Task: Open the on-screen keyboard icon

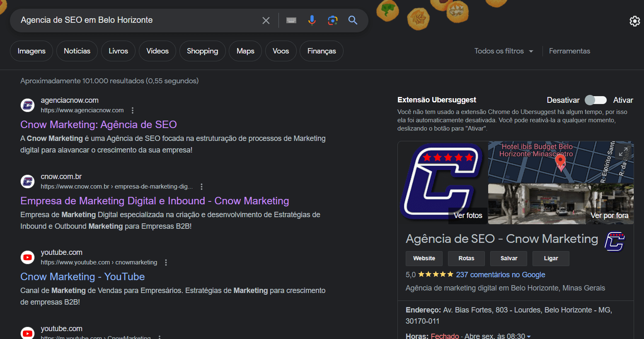Action: click(291, 20)
